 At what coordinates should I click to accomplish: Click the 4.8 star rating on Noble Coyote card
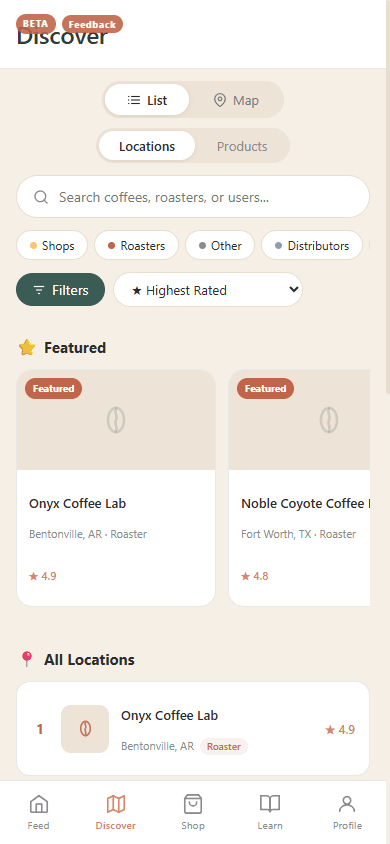pos(254,576)
